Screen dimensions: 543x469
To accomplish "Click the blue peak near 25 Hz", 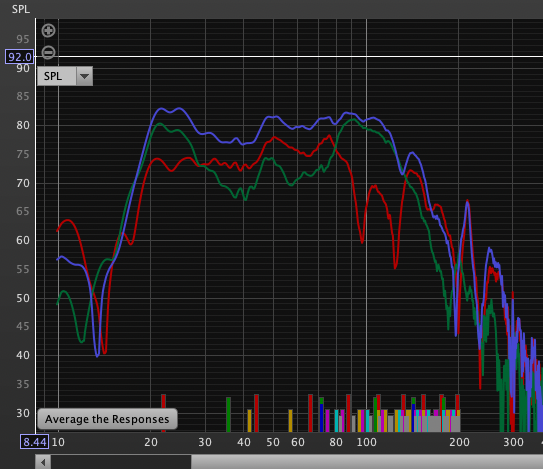I will point(179,109).
